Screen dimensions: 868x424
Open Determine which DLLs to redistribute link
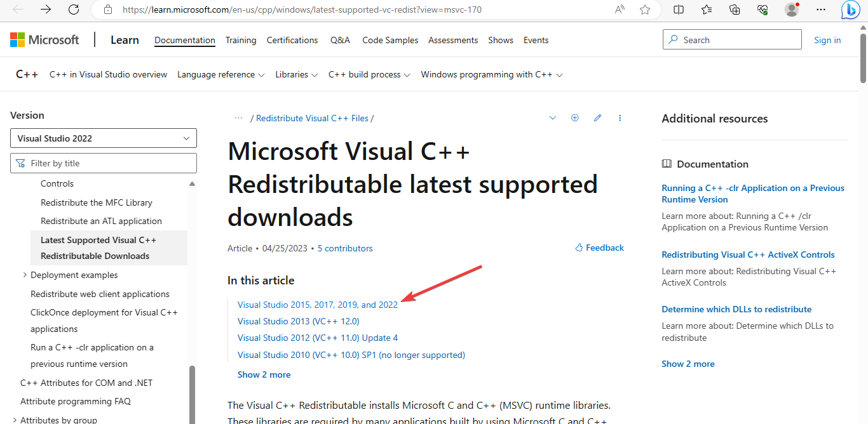click(x=736, y=309)
